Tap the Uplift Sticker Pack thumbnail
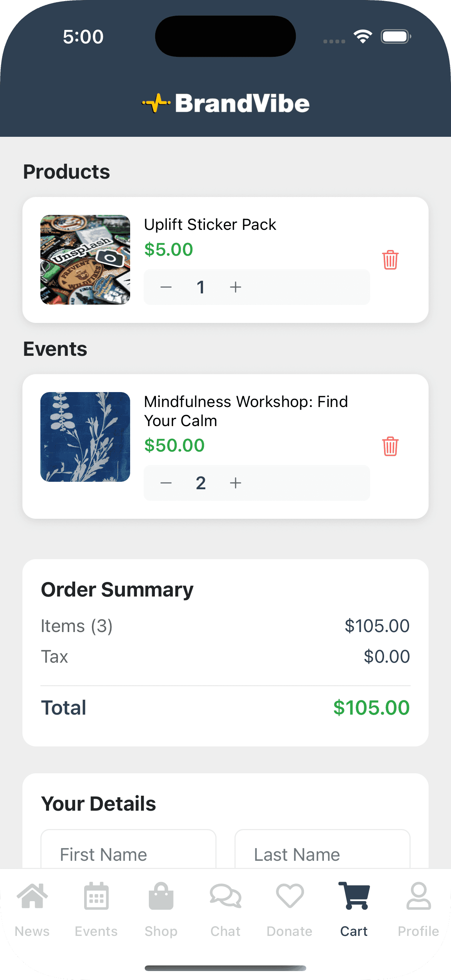This screenshot has width=451, height=980. coord(85,260)
